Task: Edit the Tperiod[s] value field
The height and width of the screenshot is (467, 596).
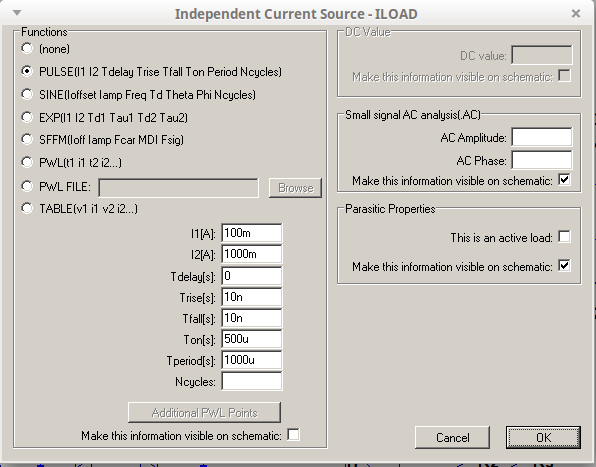Action: coord(252,360)
